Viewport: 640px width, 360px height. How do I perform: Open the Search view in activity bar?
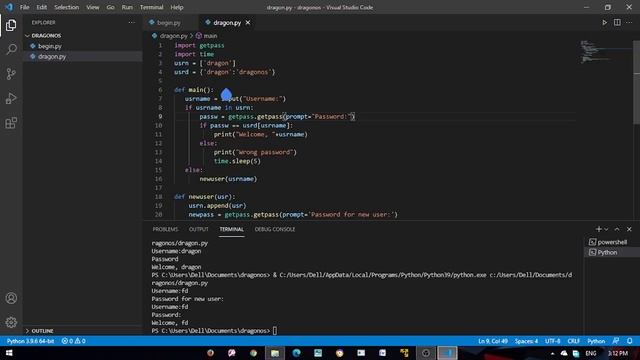(11, 49)
